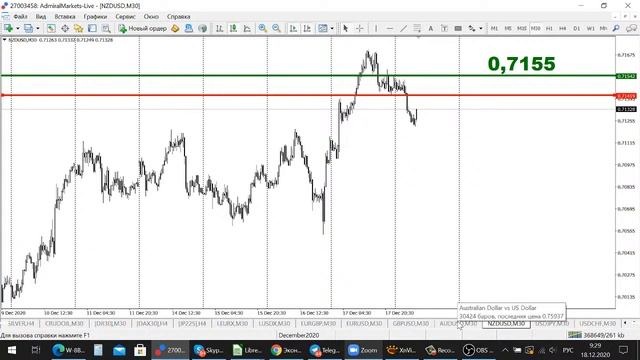Open the MetaEditor yellow diamond icon
The image size is (640, 360).
(175, 28)
